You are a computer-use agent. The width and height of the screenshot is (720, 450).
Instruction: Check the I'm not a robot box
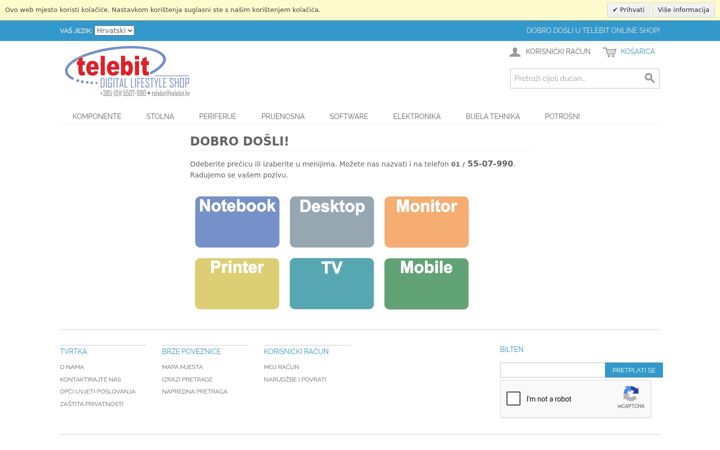(x=513, y=398)
